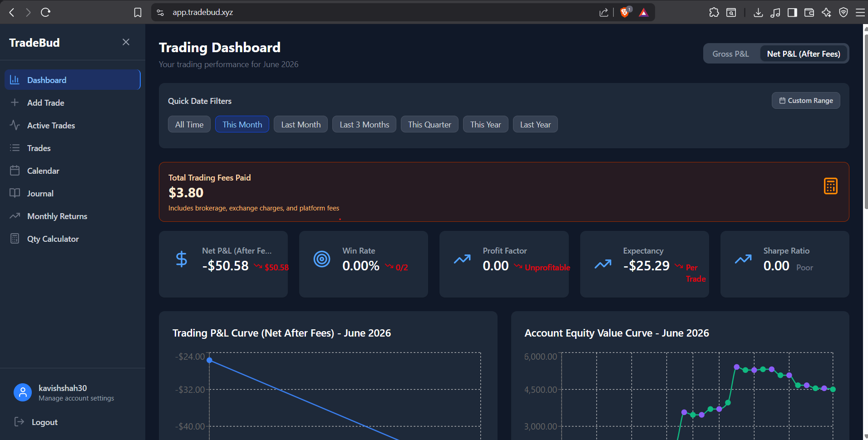The height and width of the screenshot is (440, 868).
Task: Open the Brave Wallet icon
Action: (x=809, y=12)
